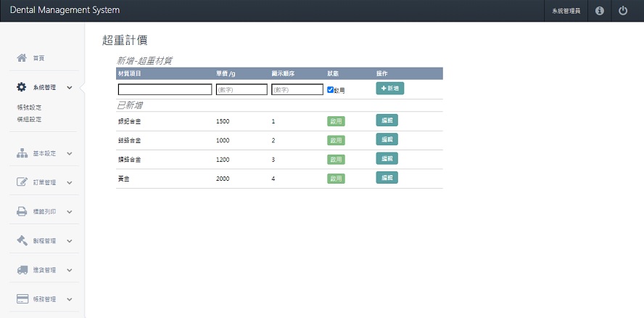
Task: Click the 材質項目 column header
Action: pyautogui.click(x=129, y=73)
